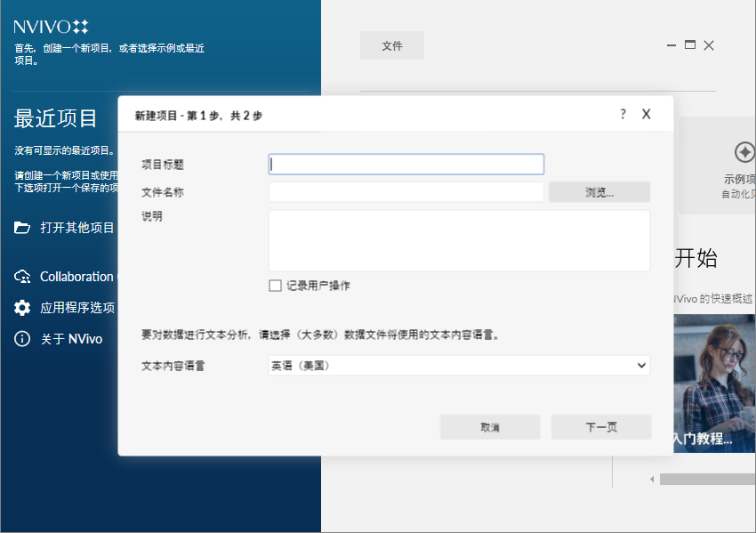The image size is (756, 533).
Task: Open the 文本内容语言 dropdown
Action: pos(459,365)
